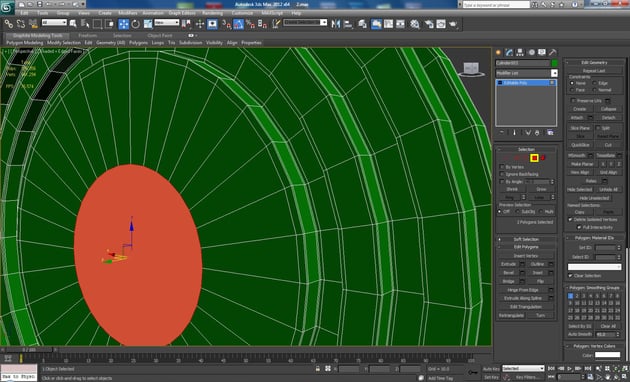Enable the By Vertex checkbox
This screenshot has width=630, height=382.
tap(502, 167)
